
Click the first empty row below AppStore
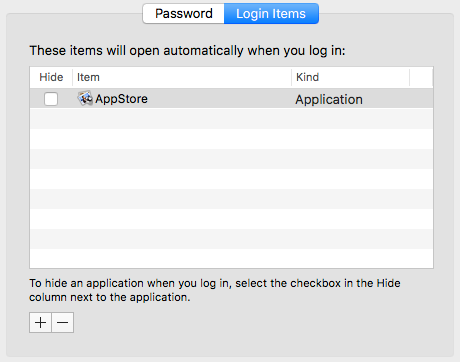coord(231,118)
